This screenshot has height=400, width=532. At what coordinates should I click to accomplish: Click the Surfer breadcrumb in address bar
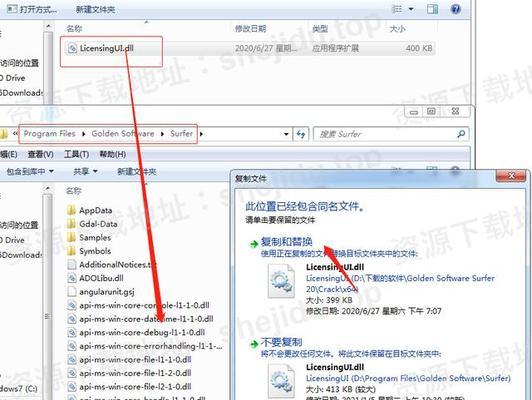(182, 134)
